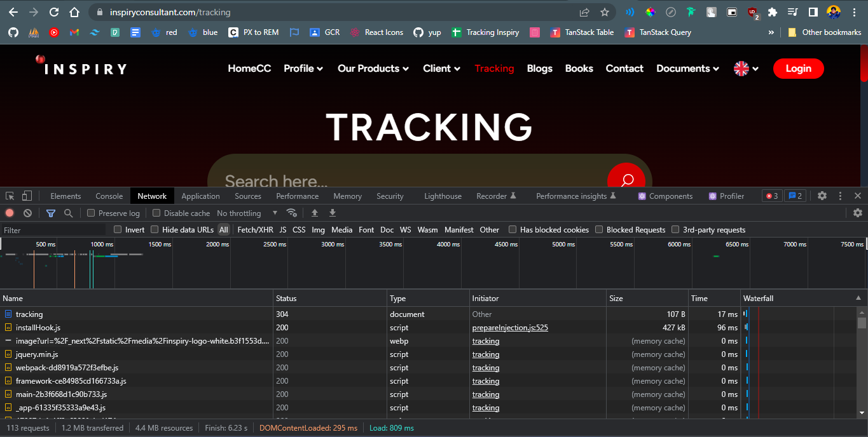
Task: Open network conditions wifi icon
Action: 292,213
